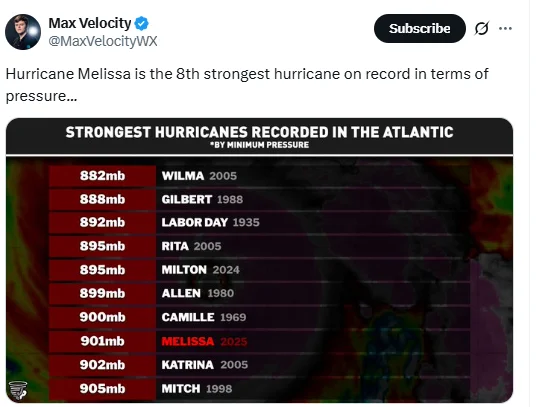Click the 882mb pressure cell
Image resolution: width=541 pixels, height=407 pixels.
(x=102, y=176)
